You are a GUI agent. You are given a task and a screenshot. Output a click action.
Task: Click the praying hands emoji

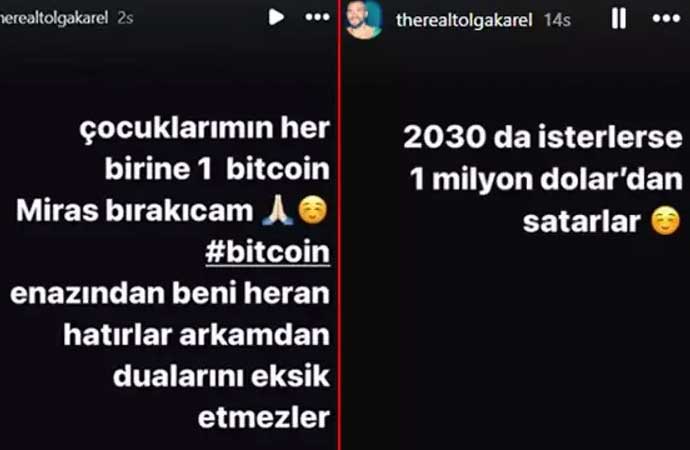tap(277, 210)
